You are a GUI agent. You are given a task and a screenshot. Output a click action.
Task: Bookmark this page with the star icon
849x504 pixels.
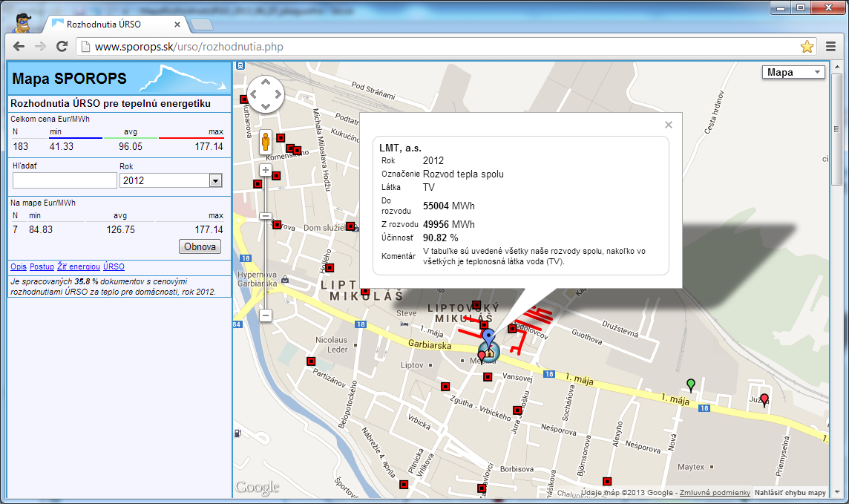point(807,47)
